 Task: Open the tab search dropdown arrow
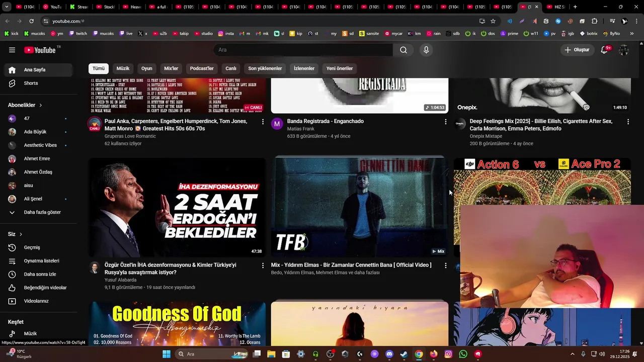[7, 7]
